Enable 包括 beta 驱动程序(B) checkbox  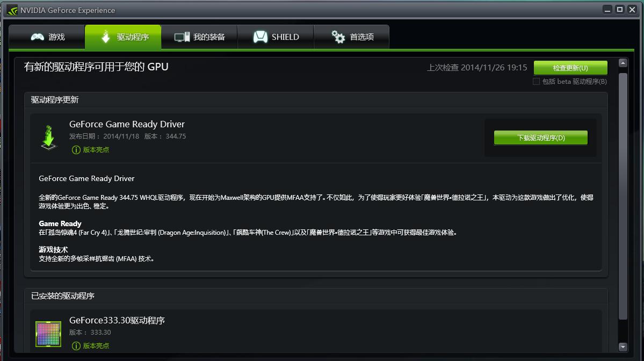tap(536, 81)
